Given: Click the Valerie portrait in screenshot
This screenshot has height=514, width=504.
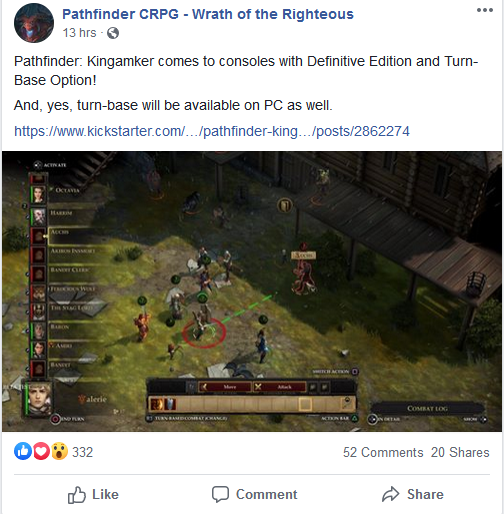Looking at the screenshot, I should pyautogui.click(x=39, y=399).
